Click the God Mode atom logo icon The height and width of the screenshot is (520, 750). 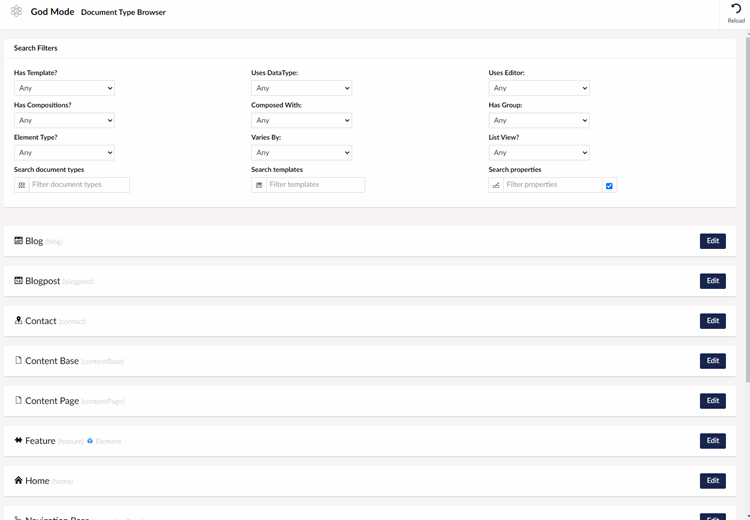(x=16, y=11)
